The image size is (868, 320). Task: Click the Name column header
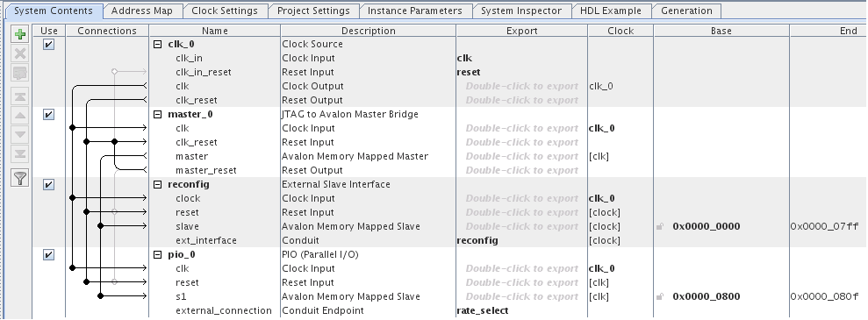coord(214,31)
